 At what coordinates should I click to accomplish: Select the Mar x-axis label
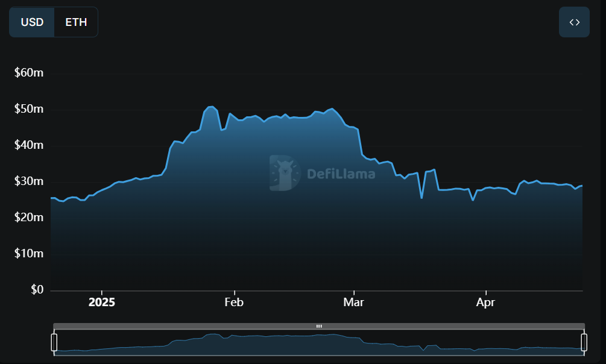353,302
